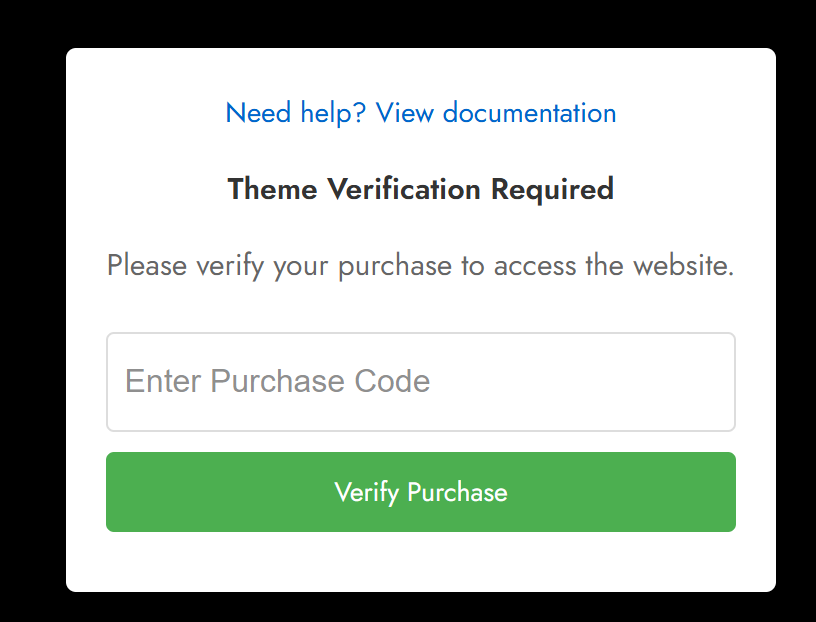Click the white dialog area above the help link
The image size is (816, 622).
pyautogui.click(x=420, y=72)
